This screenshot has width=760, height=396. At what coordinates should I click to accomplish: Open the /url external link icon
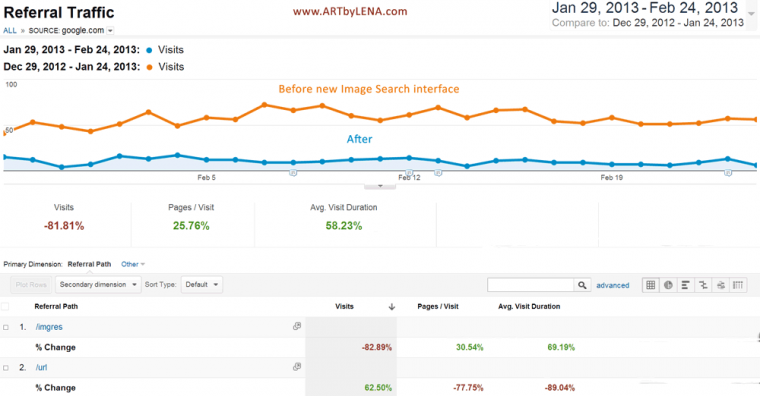[297, 367]
